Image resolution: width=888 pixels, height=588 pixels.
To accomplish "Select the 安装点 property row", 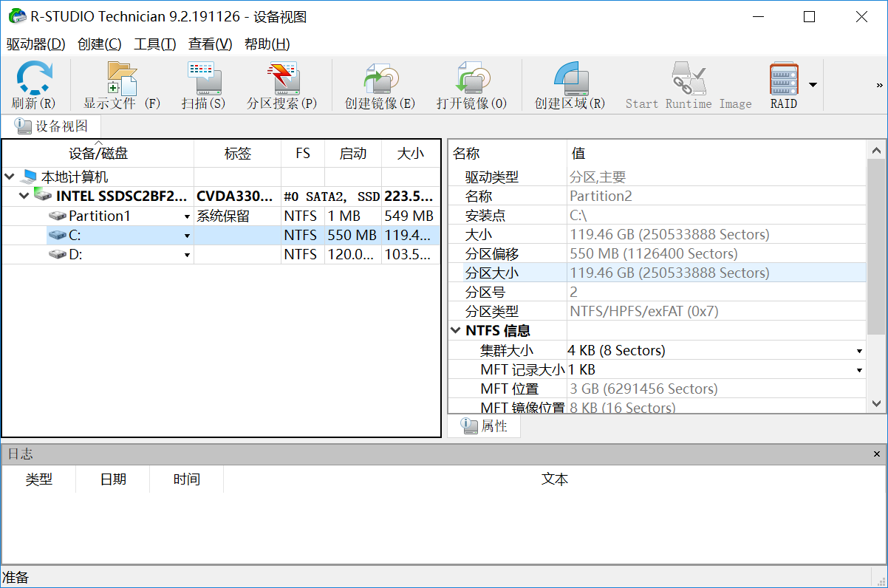I will tap(657, 216).
